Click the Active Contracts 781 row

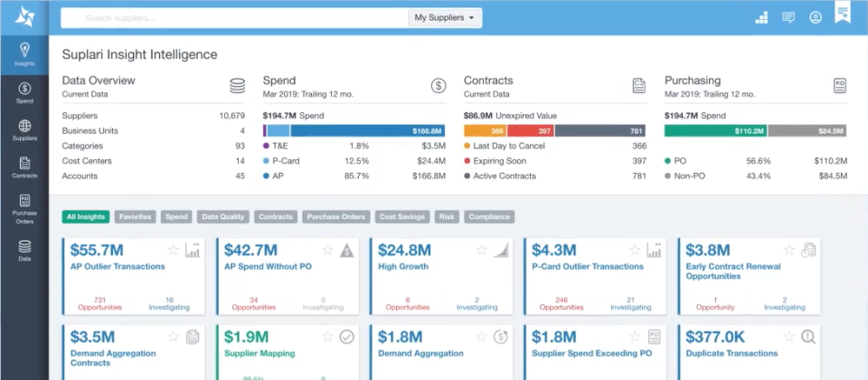pos(554,176)
